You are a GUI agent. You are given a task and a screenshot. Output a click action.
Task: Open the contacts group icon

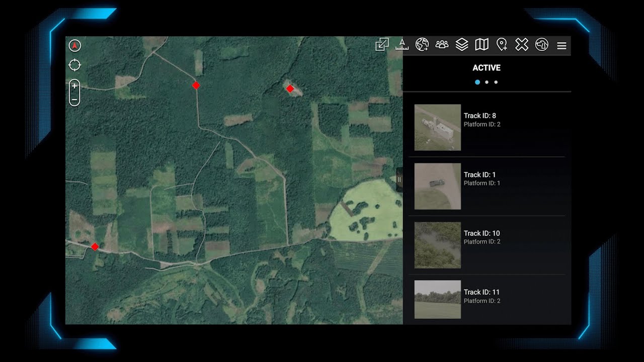tap(442, 45)
